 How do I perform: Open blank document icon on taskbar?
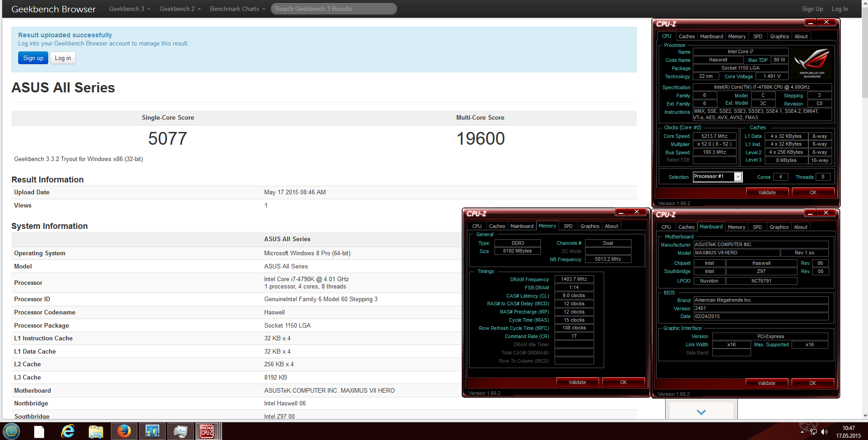(39, 431)
